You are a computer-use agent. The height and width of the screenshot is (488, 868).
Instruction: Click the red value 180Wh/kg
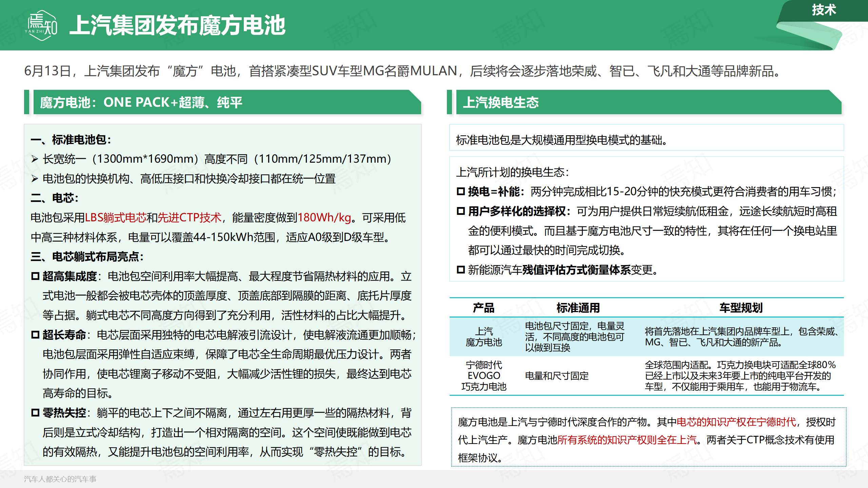pos(324,218)
